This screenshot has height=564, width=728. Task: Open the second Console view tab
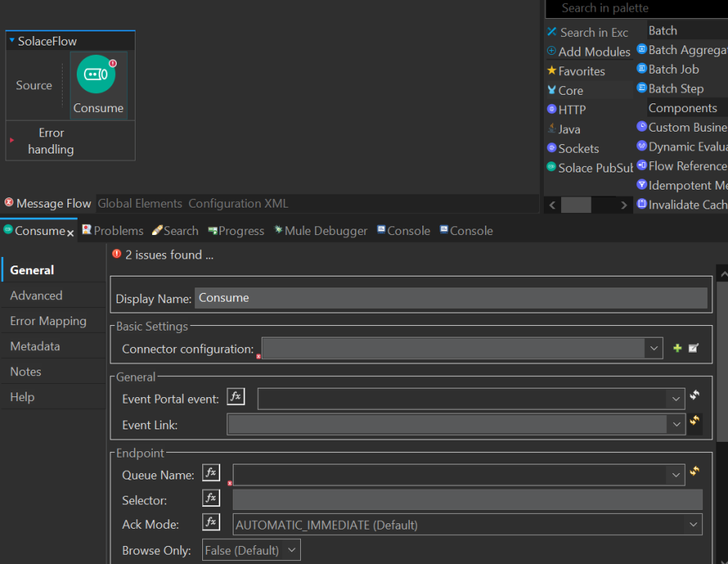(466, 231)
